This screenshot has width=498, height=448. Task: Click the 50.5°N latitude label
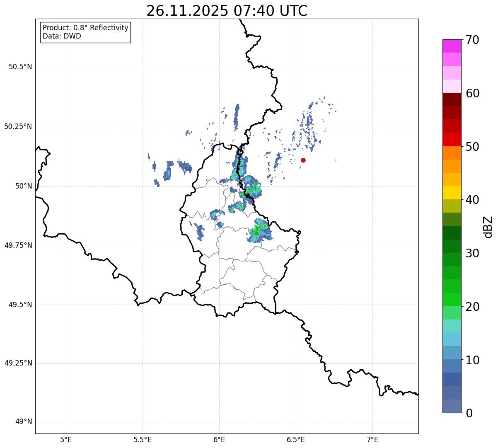coord(20,67)
